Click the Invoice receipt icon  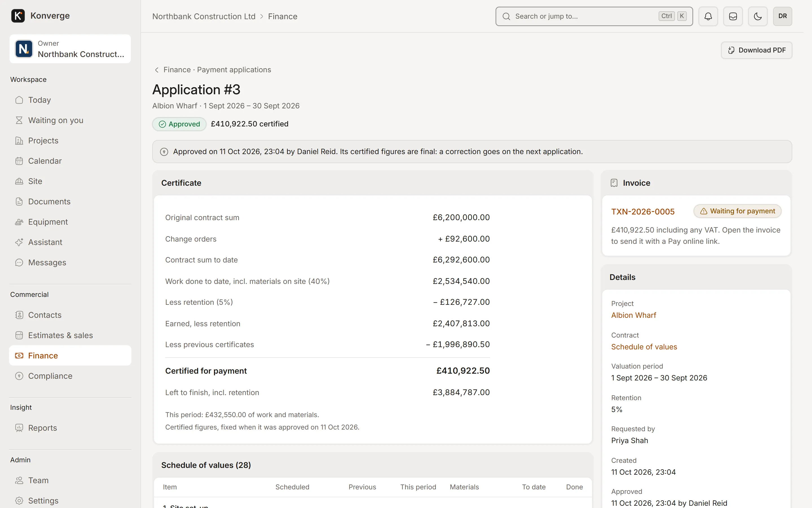tap(614, 183)
